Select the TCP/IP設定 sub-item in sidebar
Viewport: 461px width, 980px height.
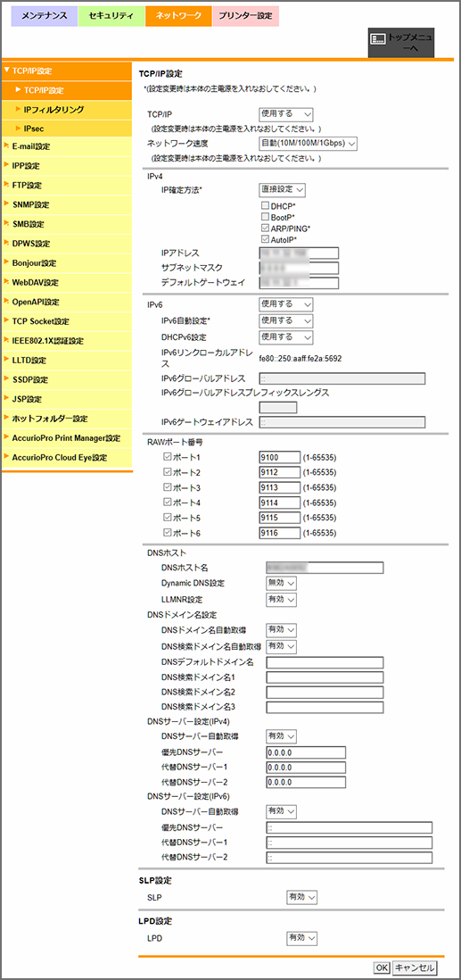point(67,91)
